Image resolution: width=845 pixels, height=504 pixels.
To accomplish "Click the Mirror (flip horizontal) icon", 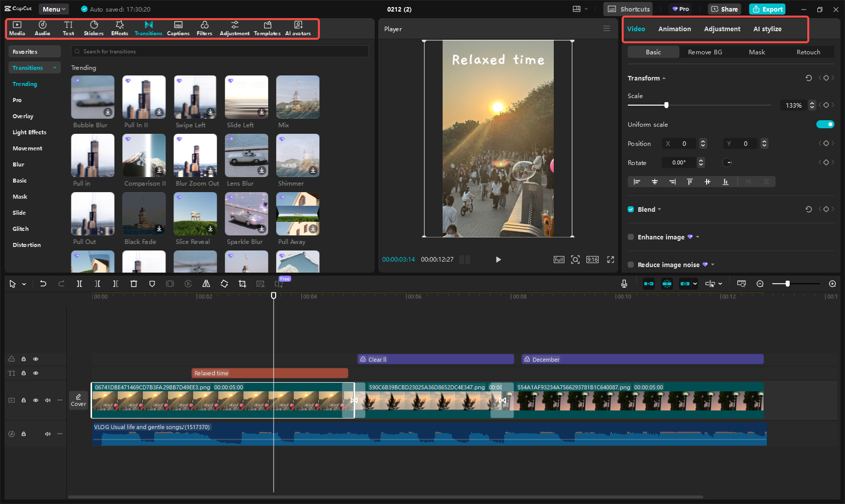I will (x=206, y=283).
